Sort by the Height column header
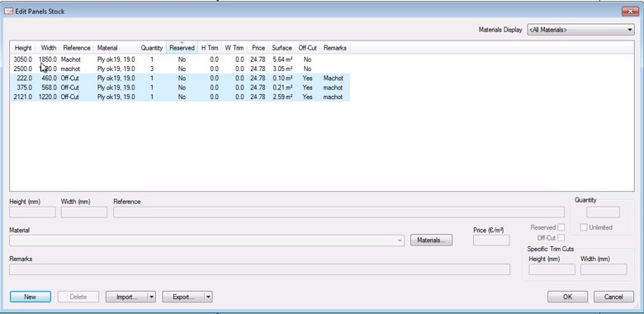 [23, 48]
